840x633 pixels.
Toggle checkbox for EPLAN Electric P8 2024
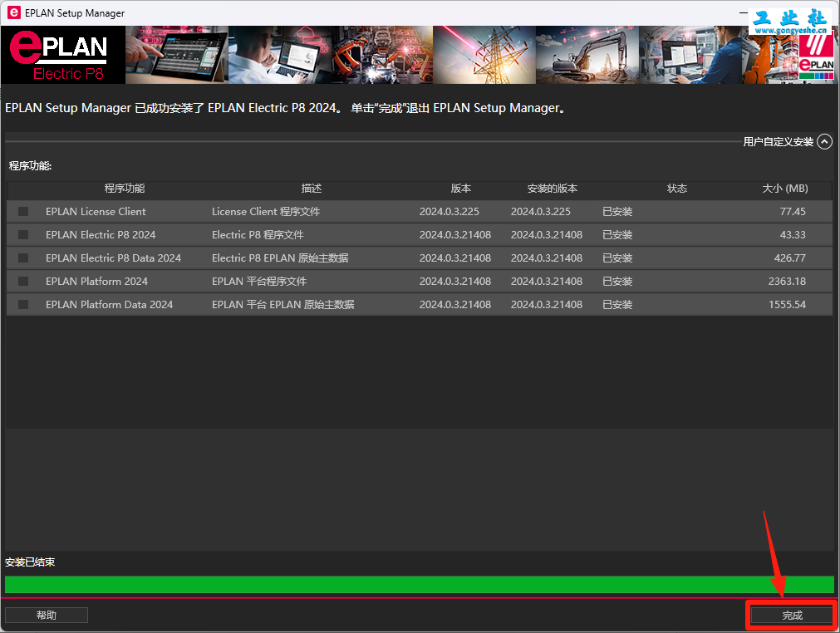(23, 234)
